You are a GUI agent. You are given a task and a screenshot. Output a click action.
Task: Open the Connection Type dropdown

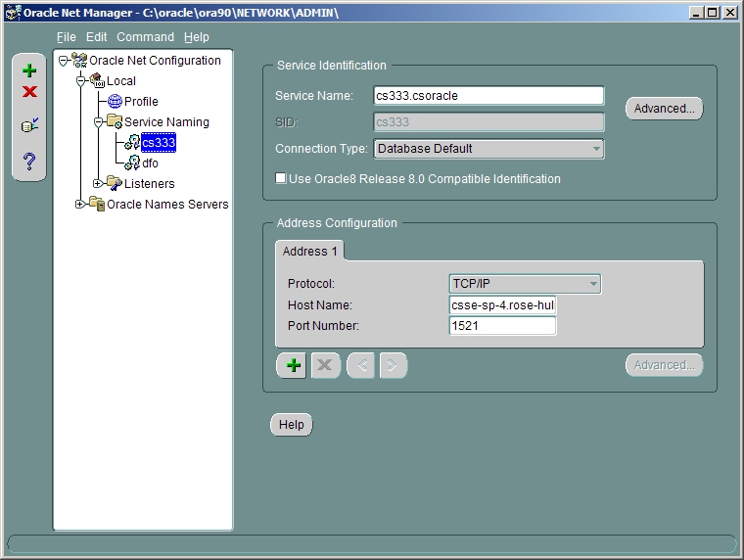pyautogui.click(x=595, y=149)
